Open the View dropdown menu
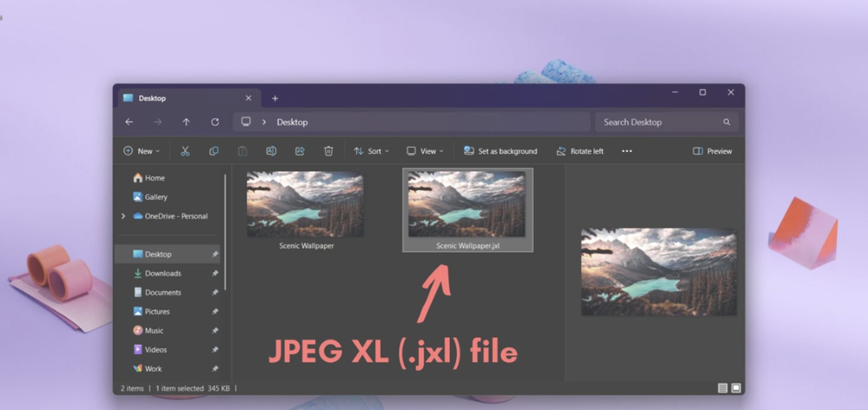This screenshot has height=410, width=868. tap(425, 151)
